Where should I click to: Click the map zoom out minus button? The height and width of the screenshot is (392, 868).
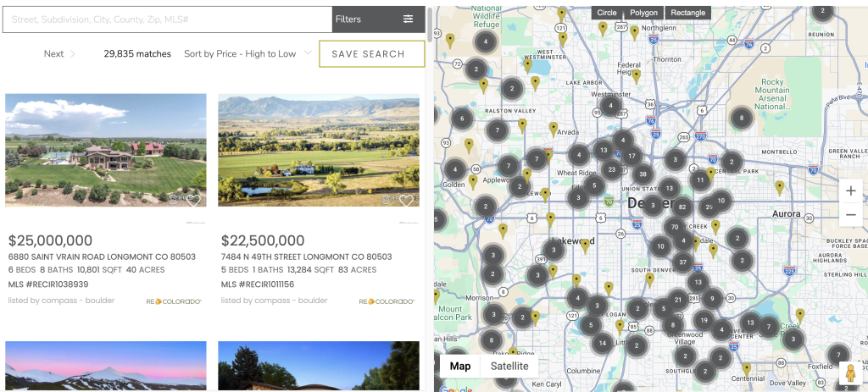coord(850,215)
